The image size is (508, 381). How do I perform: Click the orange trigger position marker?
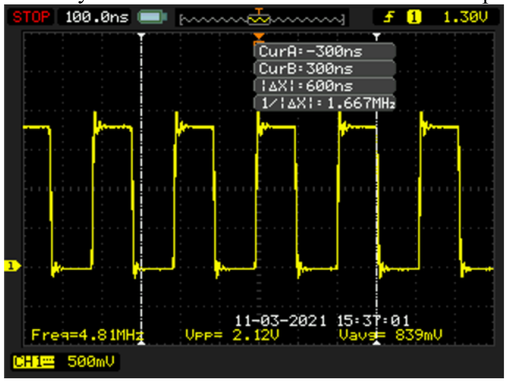pos(259,36)
